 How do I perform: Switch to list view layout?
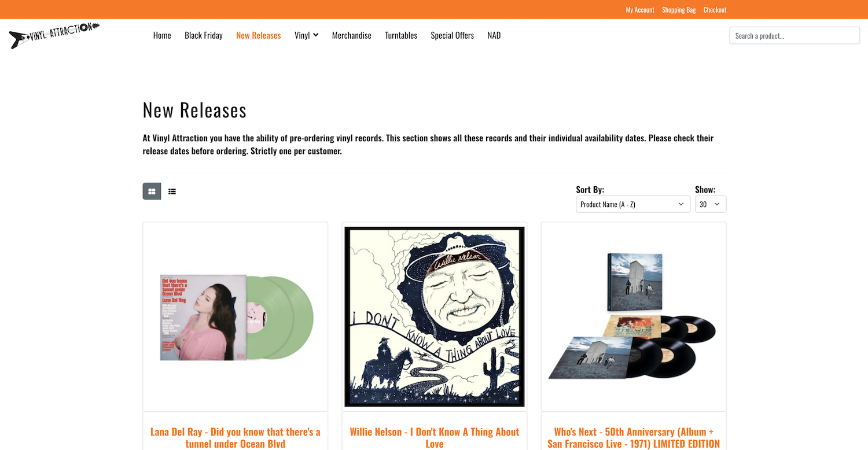pyautogui.click(x=172, y=191)
